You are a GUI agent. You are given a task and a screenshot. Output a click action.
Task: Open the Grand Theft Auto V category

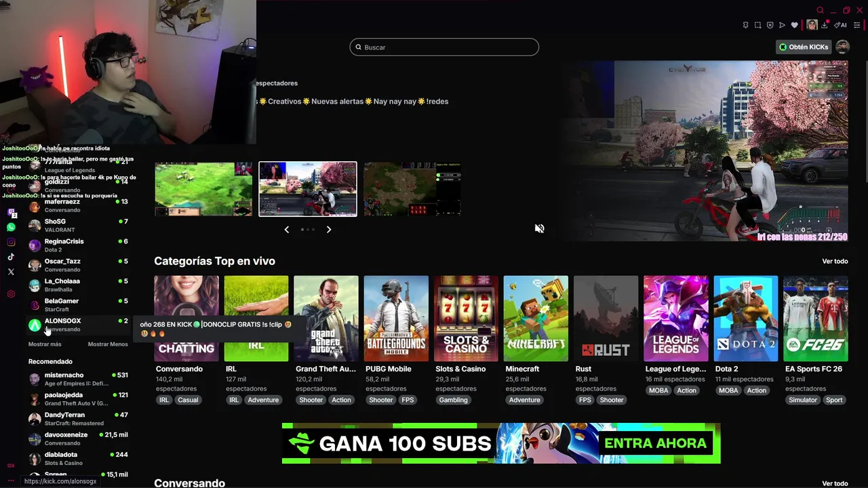click(x=326, y=319)
